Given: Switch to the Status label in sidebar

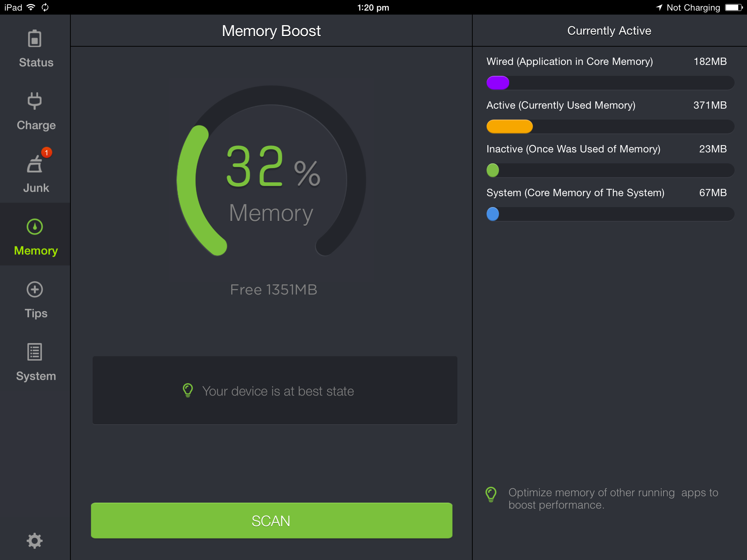Looking at the screenshot, I should point(36,62).
